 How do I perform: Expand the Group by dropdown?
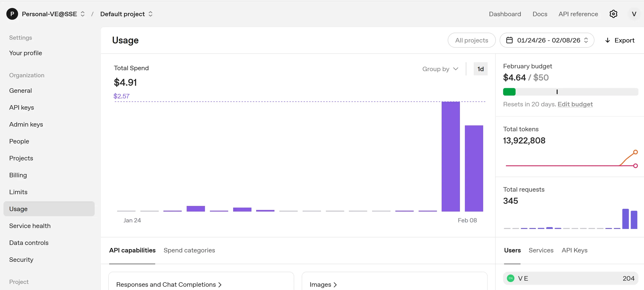click(440, 69)
